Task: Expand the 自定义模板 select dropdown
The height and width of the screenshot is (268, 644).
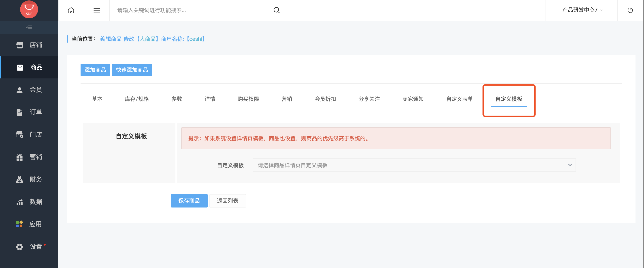Action: click(x=414, y=165)
